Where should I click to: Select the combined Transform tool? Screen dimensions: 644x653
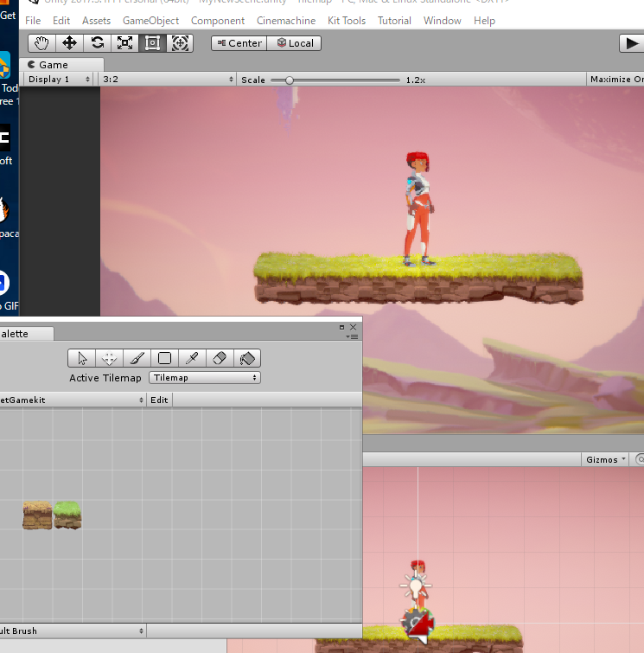[x=180, y=43]
